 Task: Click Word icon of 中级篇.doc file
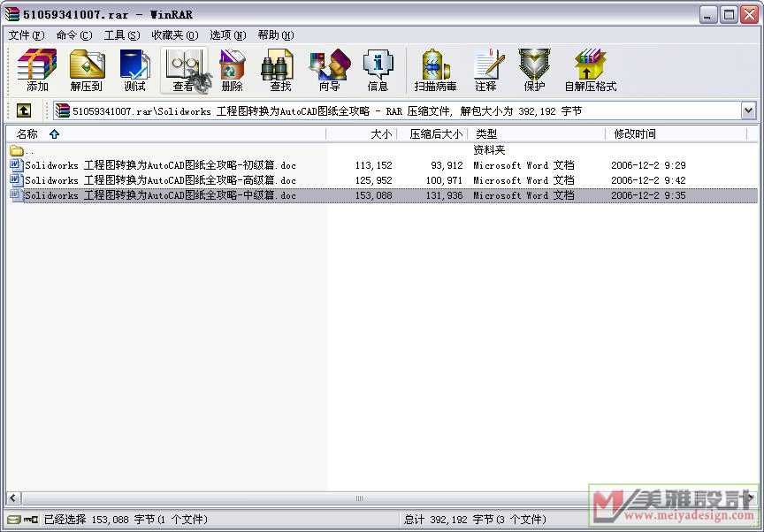pyautogui.click(x=16, y=195)
